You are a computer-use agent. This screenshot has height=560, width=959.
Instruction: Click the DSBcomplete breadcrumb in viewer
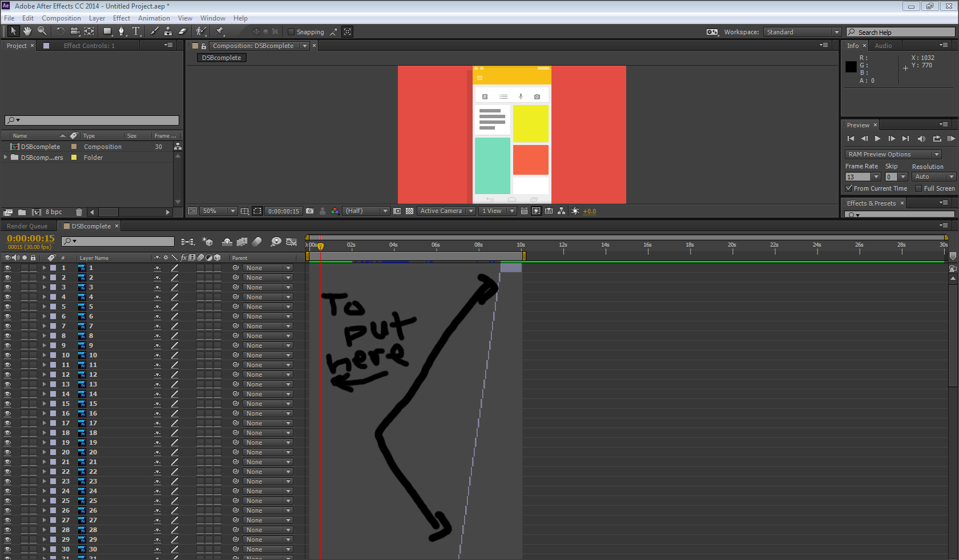click(x=221, y=58)
